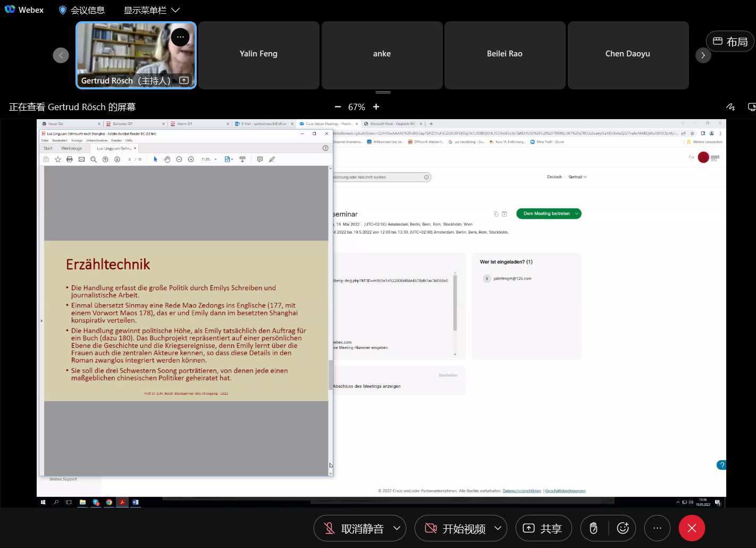The height and width of the screenshot is (548, 756).
Task: Click the 共享 share button
Action: [543, 528]
